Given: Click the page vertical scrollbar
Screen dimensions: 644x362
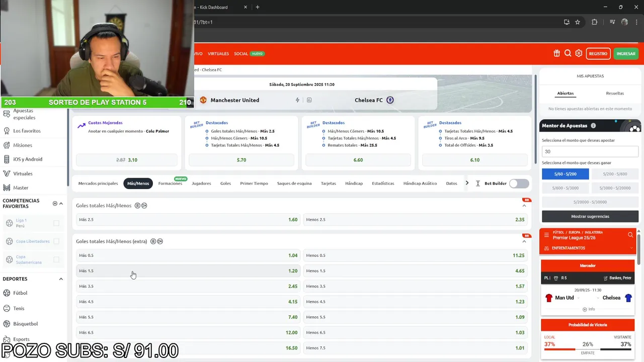Looking at the screenshot, I should [x=535, y=118].
